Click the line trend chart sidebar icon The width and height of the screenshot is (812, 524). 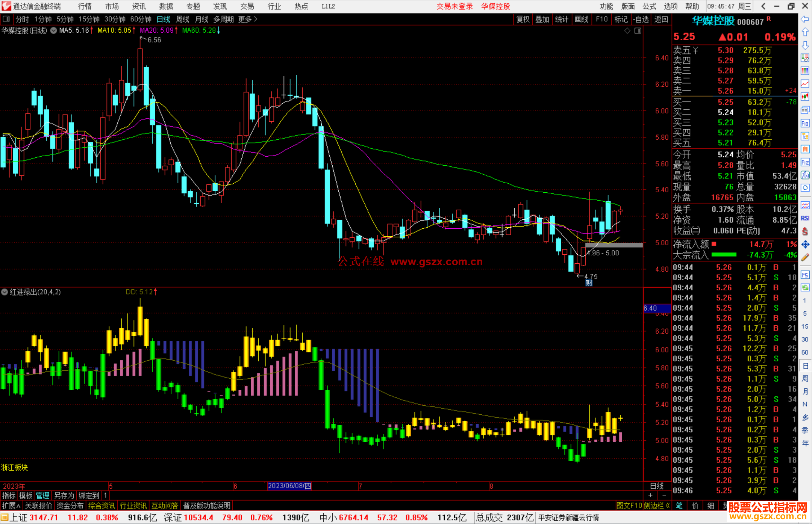[805, 83]
